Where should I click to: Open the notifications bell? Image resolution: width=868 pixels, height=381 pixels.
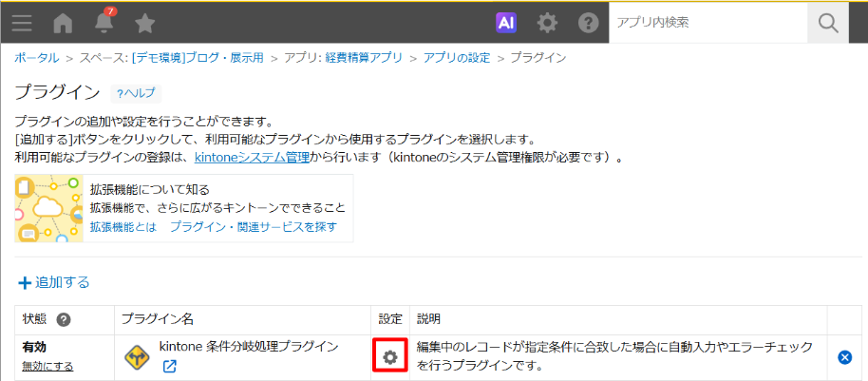[x=104, y=23]
